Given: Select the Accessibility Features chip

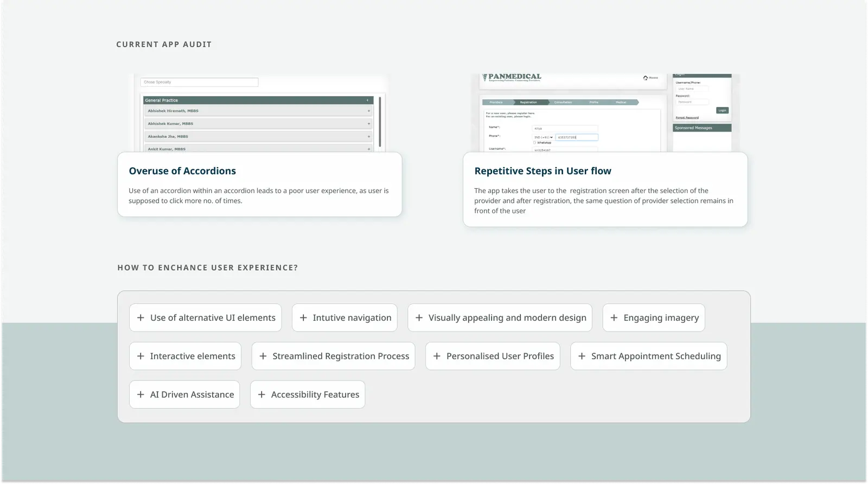Looking at the screenshot, I should pyautogui.click(x=308, y=394).
